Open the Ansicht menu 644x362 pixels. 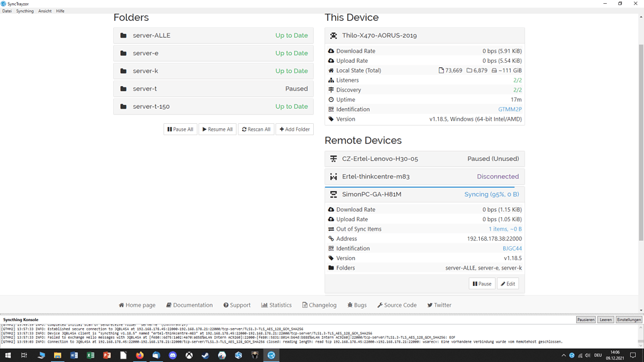45,11
